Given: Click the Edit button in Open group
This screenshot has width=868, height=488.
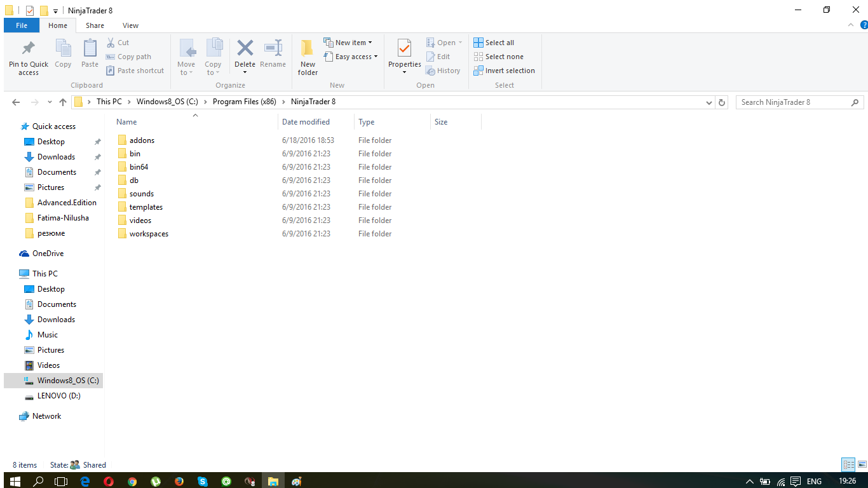Looking at the screenshot, I should 438,57.
